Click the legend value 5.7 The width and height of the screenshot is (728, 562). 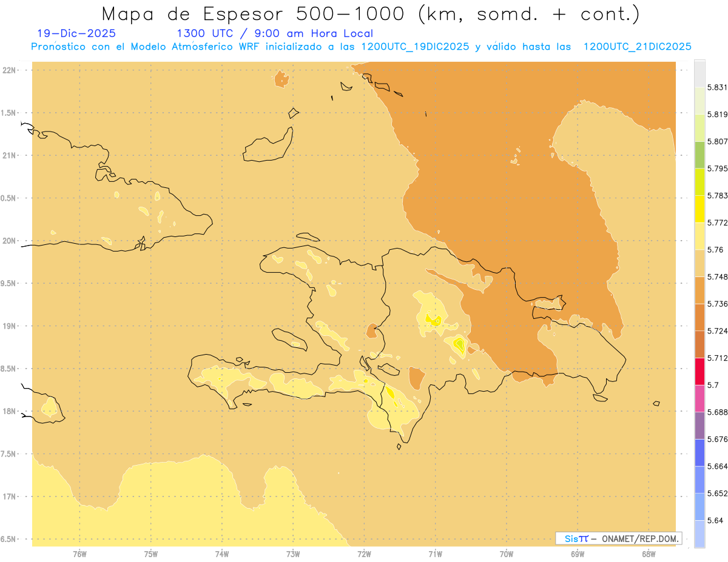712,385
